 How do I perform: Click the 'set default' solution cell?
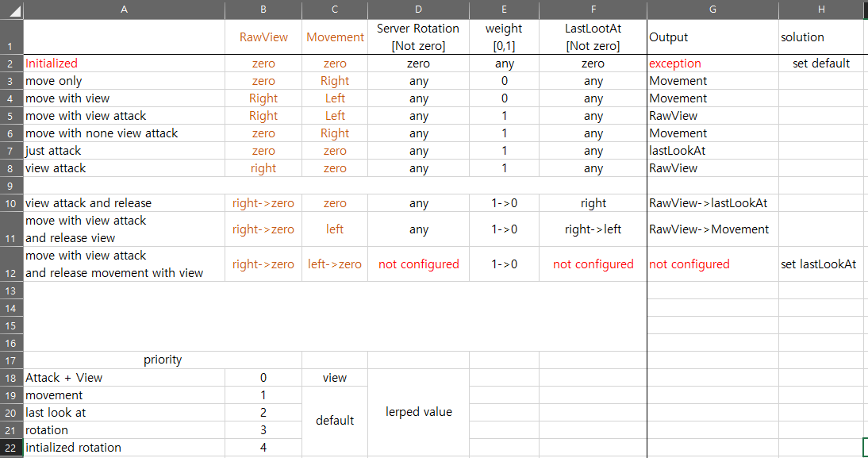pos(821,64)
